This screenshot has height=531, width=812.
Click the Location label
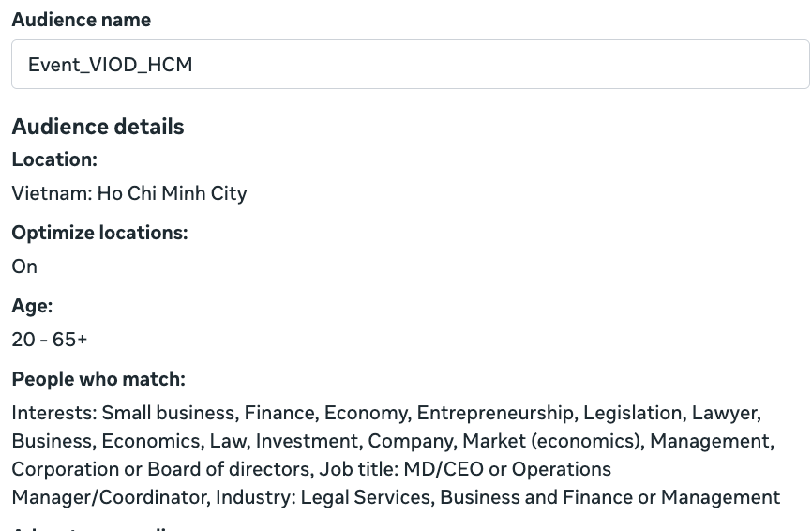pos(54,159)
